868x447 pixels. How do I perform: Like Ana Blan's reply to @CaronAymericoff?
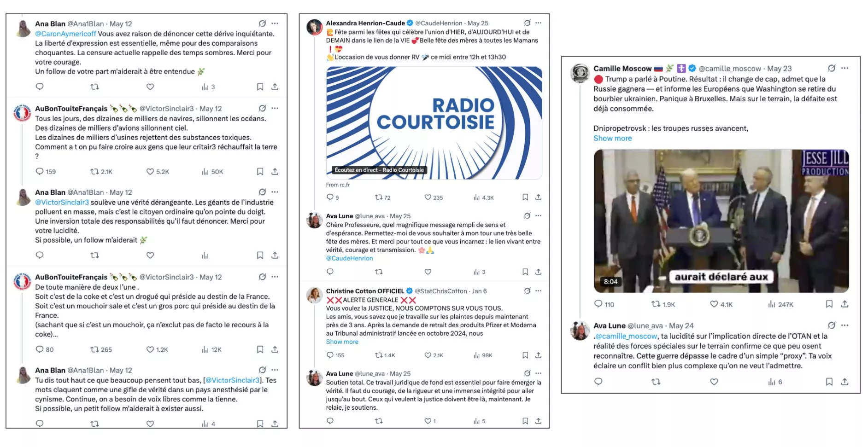(150, 87)
